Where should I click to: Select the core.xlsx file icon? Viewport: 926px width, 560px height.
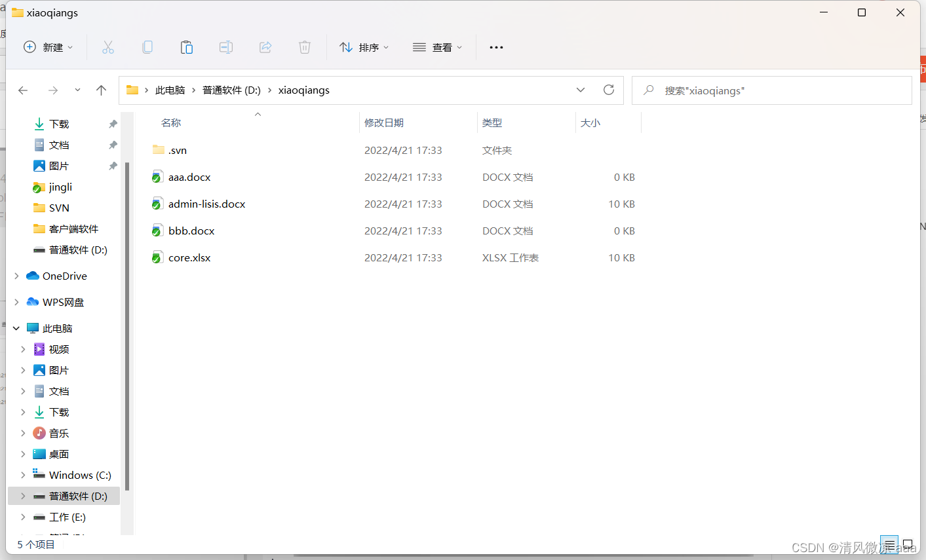point(157,257)
